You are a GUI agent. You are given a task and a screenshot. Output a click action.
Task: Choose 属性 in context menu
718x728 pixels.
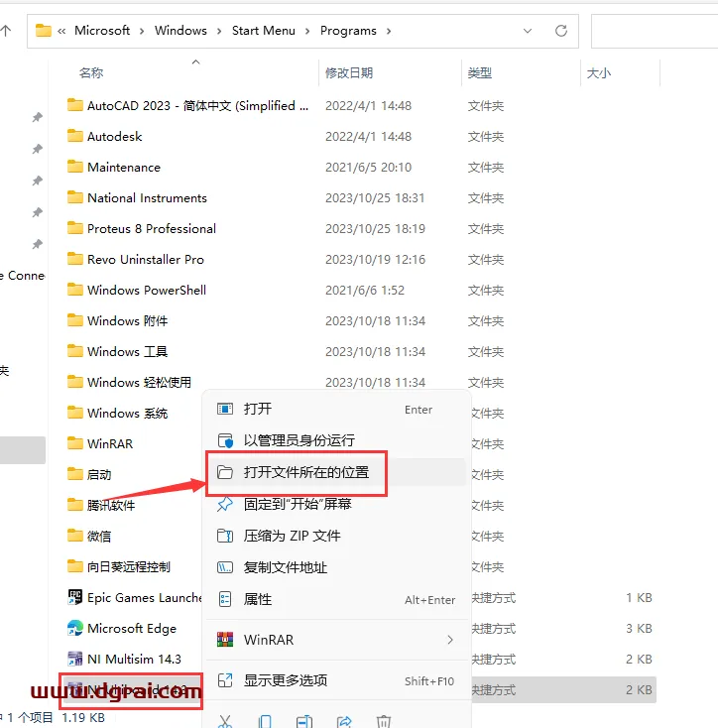pyautogui.click(x=336, y=599)
